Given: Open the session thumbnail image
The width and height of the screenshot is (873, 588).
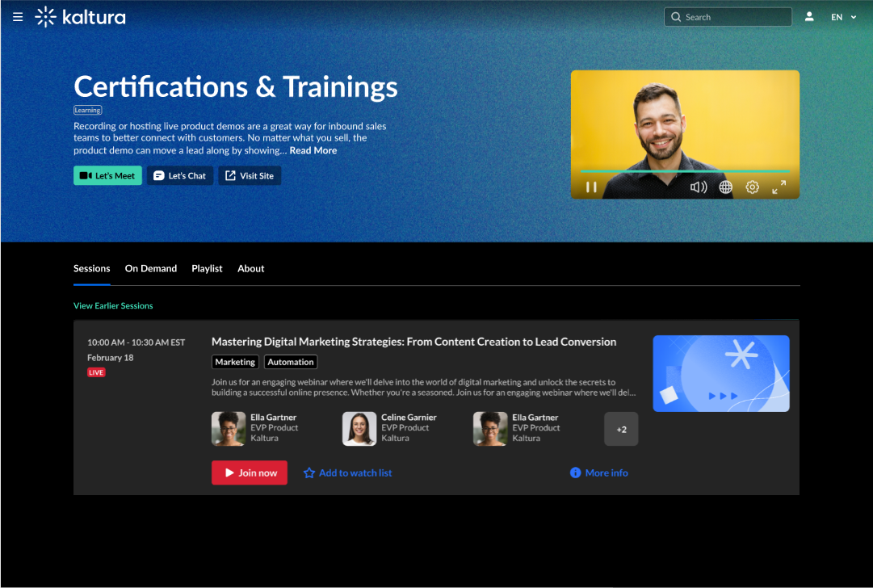Looking at the screenshot, I should coord(721,374).
